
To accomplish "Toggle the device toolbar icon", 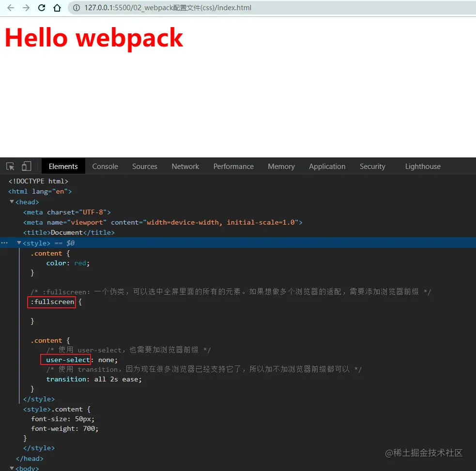I will [27, 166].
